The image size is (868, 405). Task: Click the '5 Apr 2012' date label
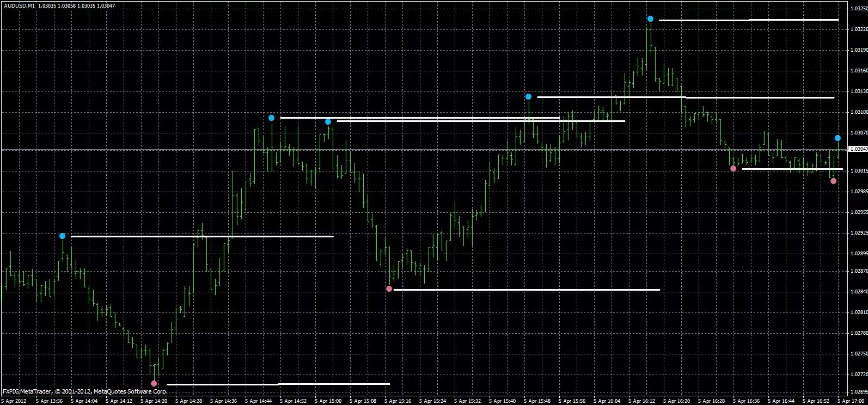[x=14, y=401]
